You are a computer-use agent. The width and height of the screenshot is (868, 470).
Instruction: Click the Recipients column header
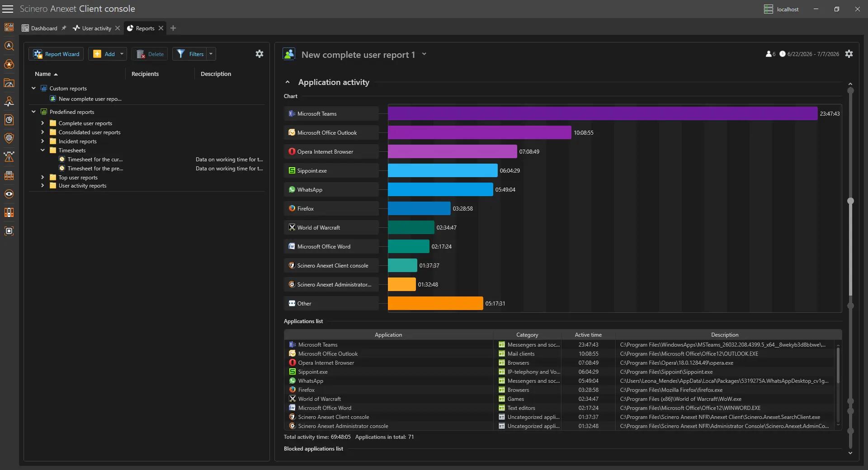(x=145, y=74)
